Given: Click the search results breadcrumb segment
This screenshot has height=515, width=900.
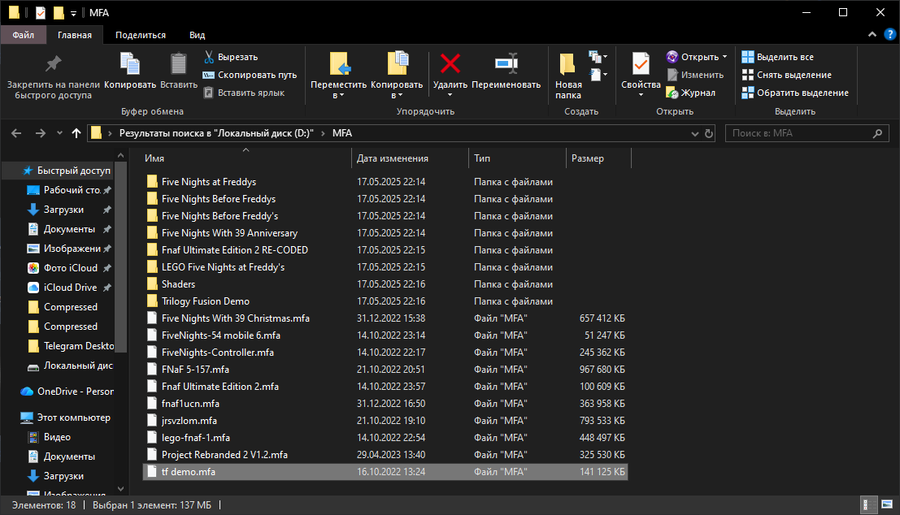Looking at the screenshot, I should pos(216,133).
